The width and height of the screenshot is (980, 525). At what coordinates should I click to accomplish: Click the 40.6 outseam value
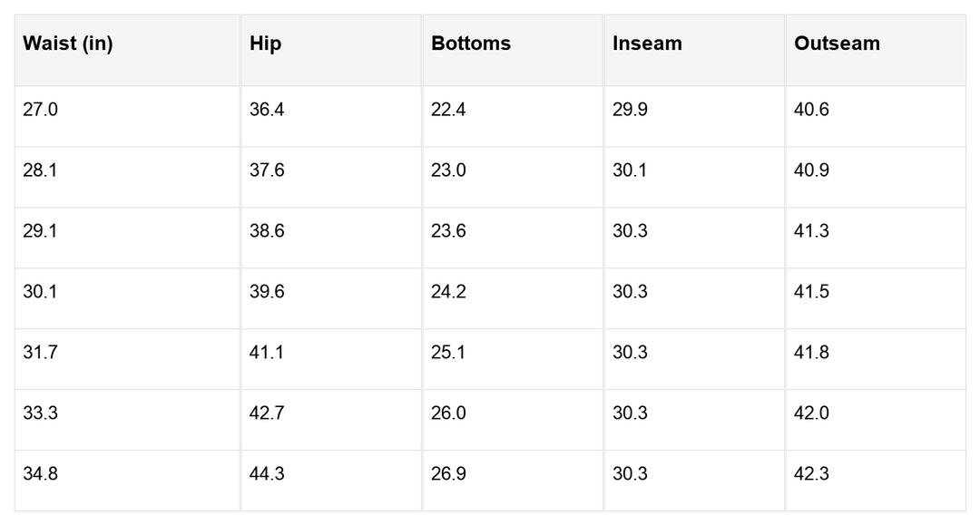811,110
